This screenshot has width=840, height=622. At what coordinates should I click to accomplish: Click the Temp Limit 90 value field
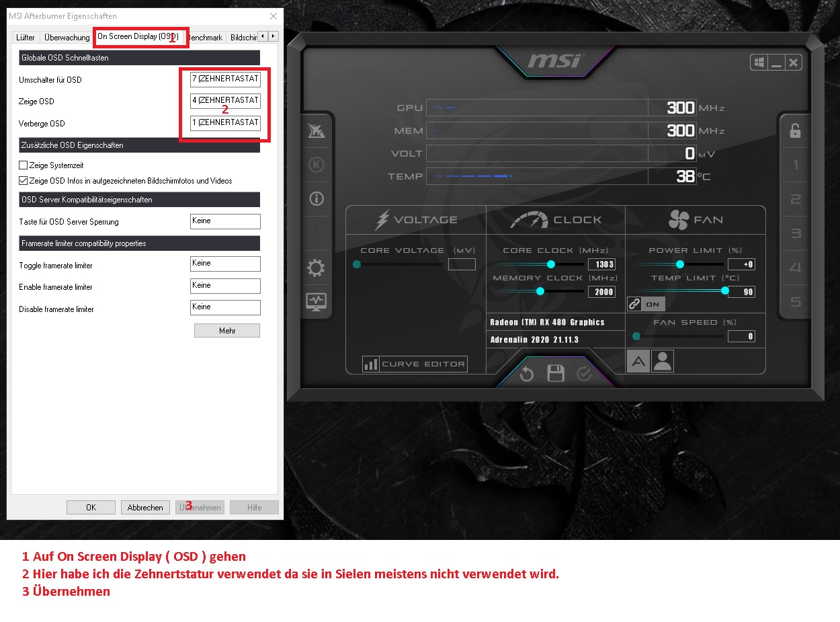[x=741, y=292]
